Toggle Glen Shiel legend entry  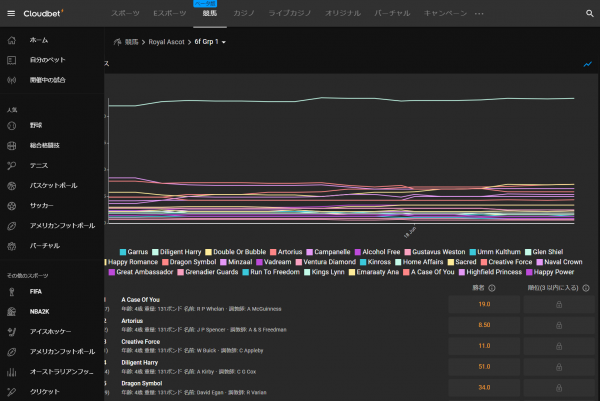[x=544, y=252]
